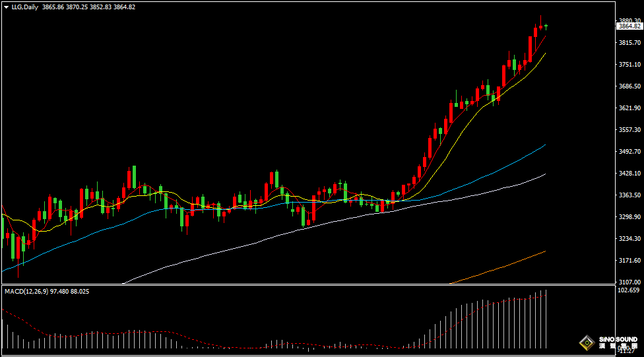Click the 3815.70 price axis label
The image size is (644, 357).
(x=629, y=43)
